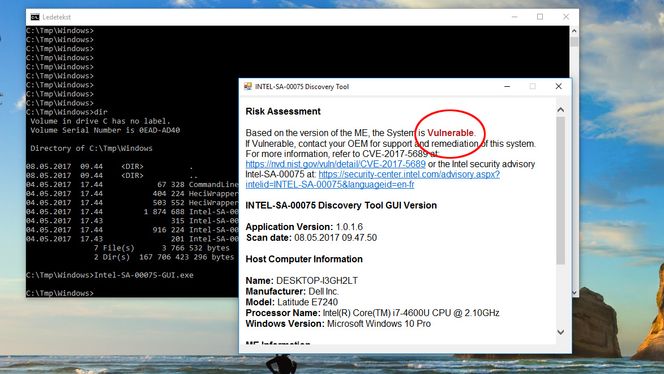
Task: Click scroll up arrow in Ledetekst window
Action: coord(574,31)
